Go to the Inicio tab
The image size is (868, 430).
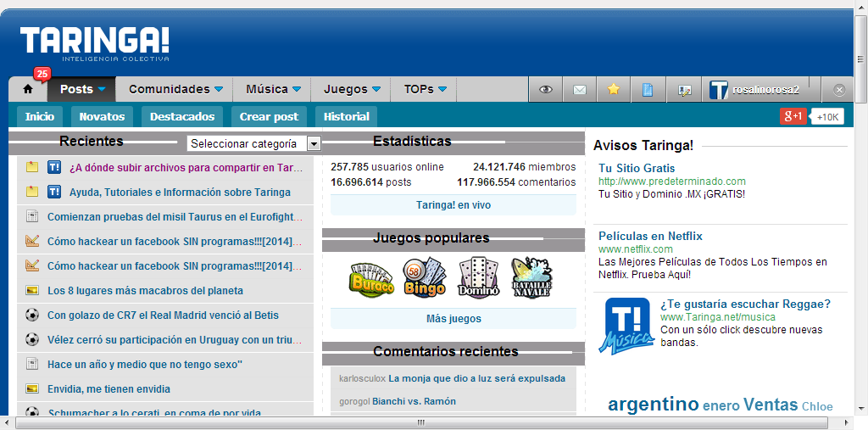click(x=40, y=117)
